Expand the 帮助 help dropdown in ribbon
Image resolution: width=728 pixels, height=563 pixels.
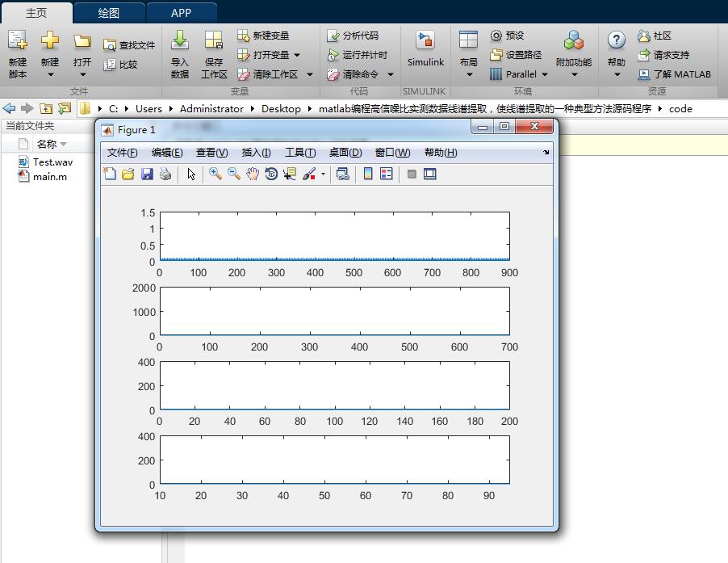pyautogui.click(x=617, y=74)
